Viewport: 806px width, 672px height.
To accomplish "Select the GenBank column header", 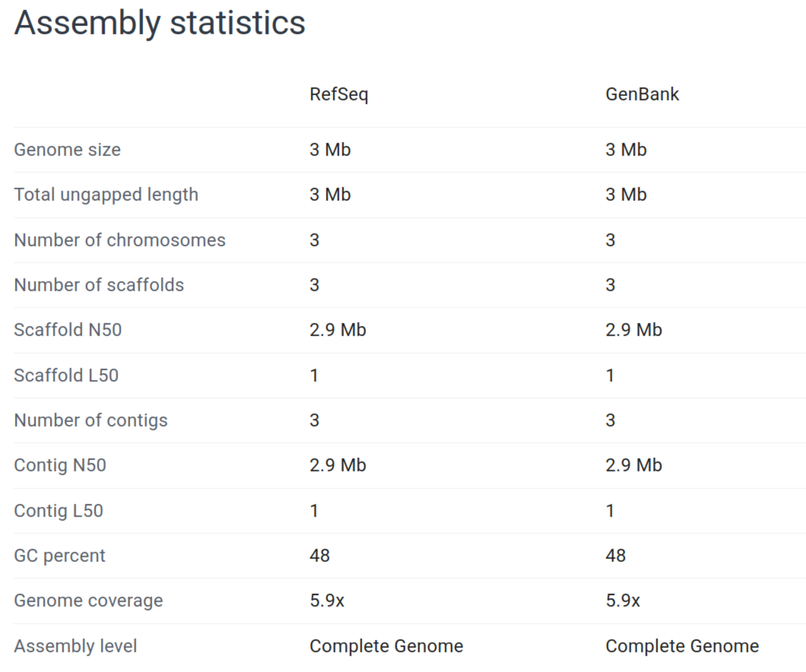I will [642, 94].
